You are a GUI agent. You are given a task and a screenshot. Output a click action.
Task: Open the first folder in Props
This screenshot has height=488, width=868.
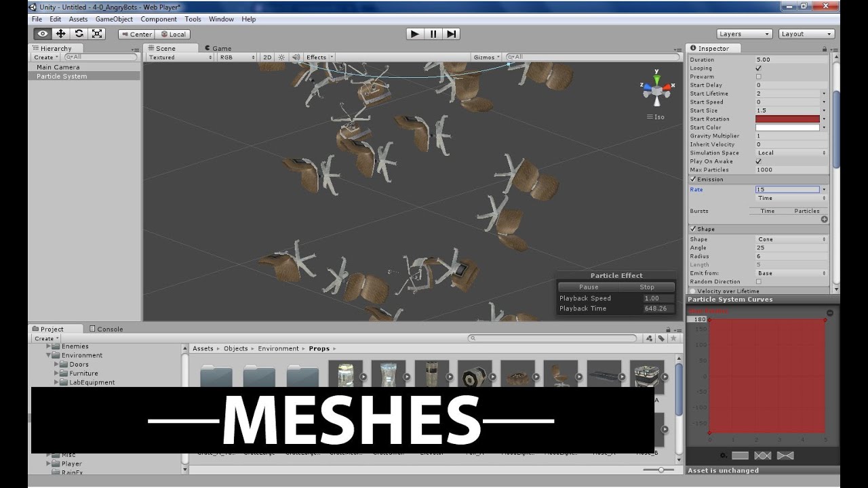coord(216,377)
